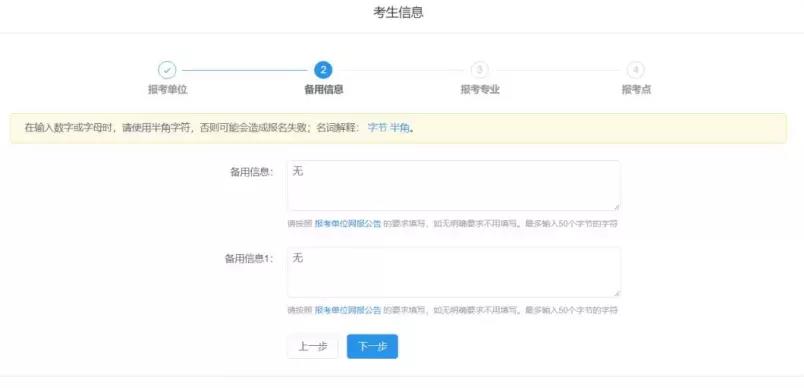Open the 字节 term explanation link
Screen dimensions: 804x388
[x=377, y=128]
